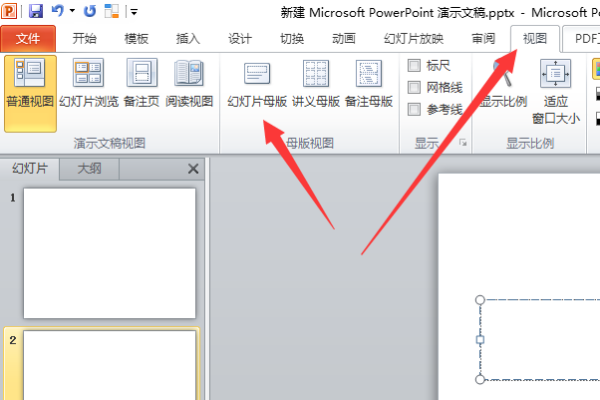Enable the 网格线 gridlines checkbox
This screenshot has width=600, height=400.
point(414,87)
